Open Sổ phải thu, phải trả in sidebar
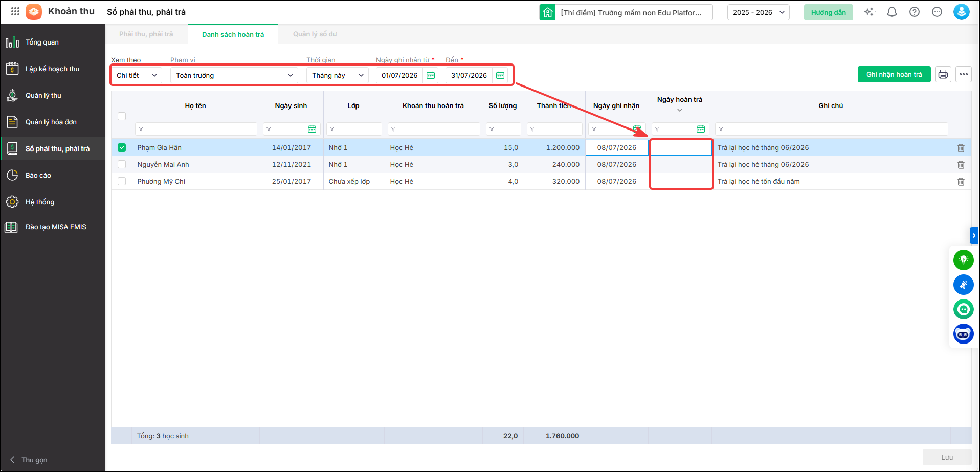980x472 pixels. 53,148
